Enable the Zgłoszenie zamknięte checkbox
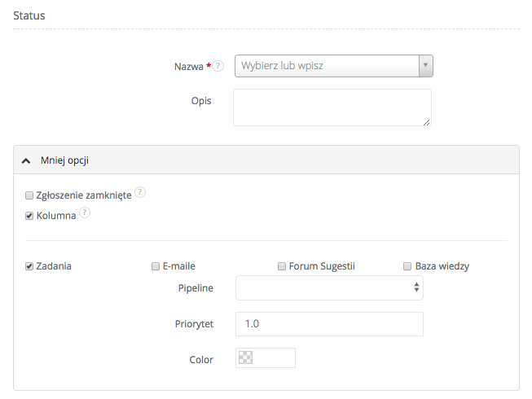 tap(29, 195)
